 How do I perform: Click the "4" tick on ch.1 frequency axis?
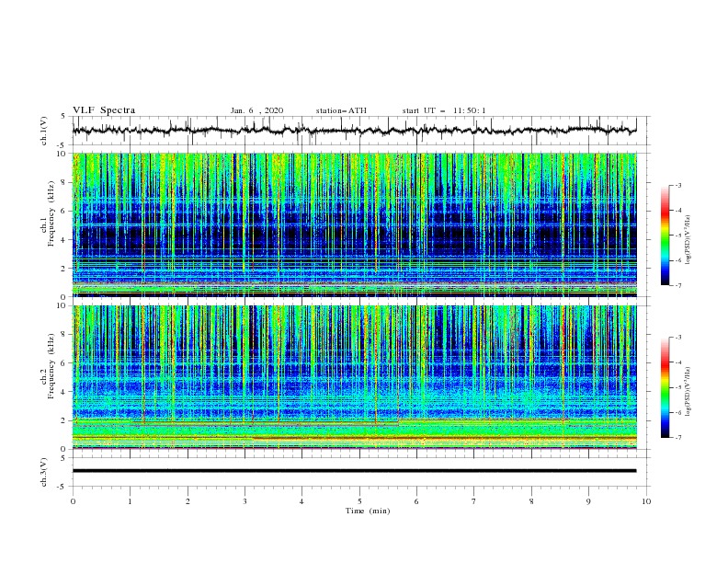[x=64, y=240]
